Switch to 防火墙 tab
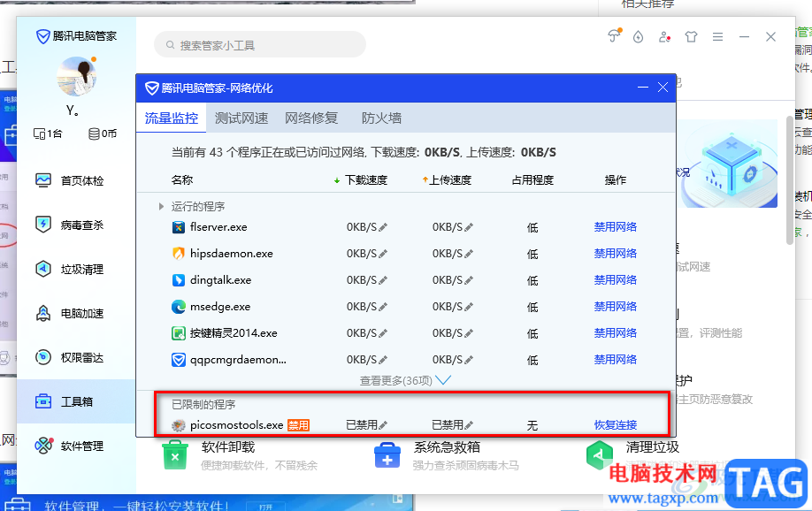Image resolution: width=812 pixels, height=511 pixels. click(x=381, y=118)
